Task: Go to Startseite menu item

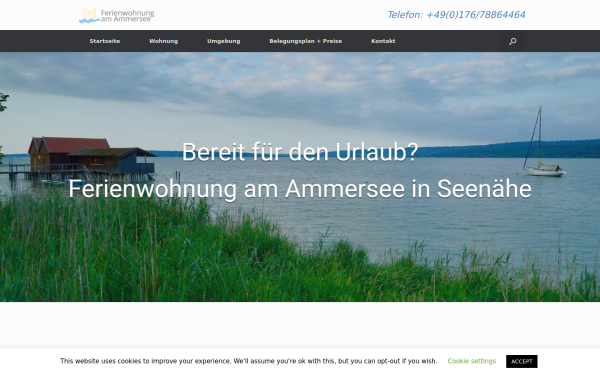Action: pos(105,41)
